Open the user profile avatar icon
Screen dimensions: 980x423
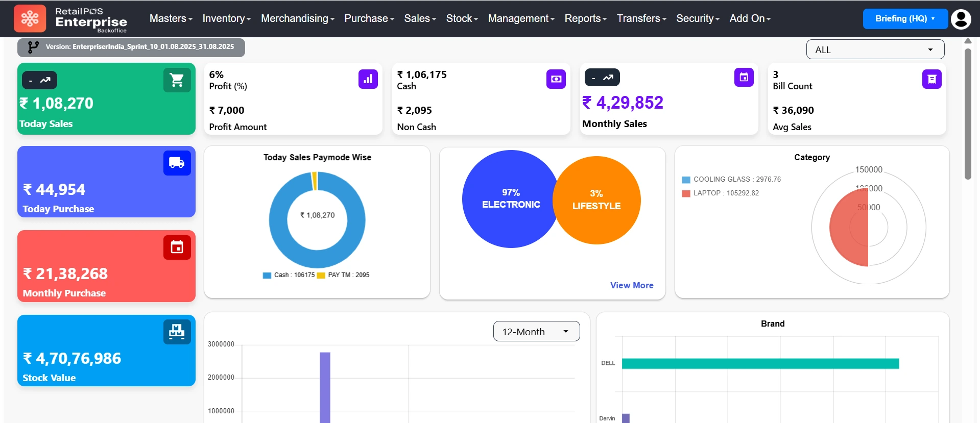[961, 19]
